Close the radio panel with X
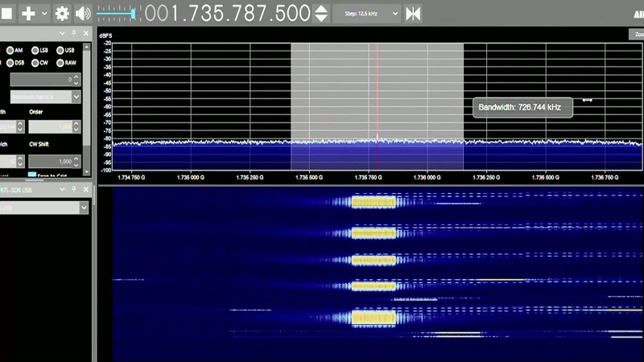This screenshot has width=644, height=362. 86,33
